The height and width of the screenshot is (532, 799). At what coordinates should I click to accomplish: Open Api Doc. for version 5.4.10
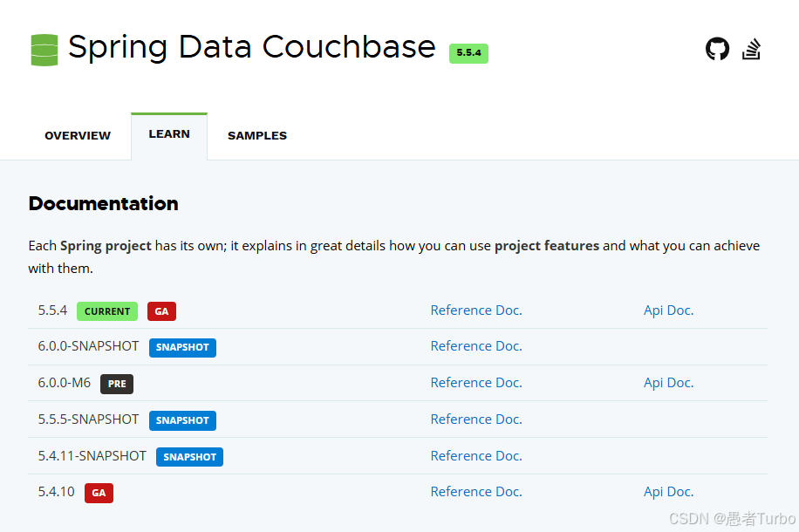668,492
